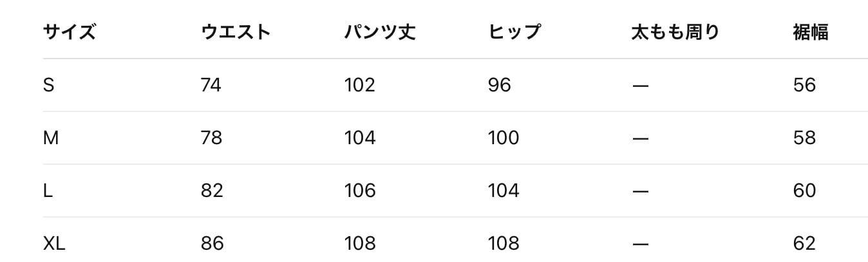Click the サイズ column header

[x=70, y=32]
